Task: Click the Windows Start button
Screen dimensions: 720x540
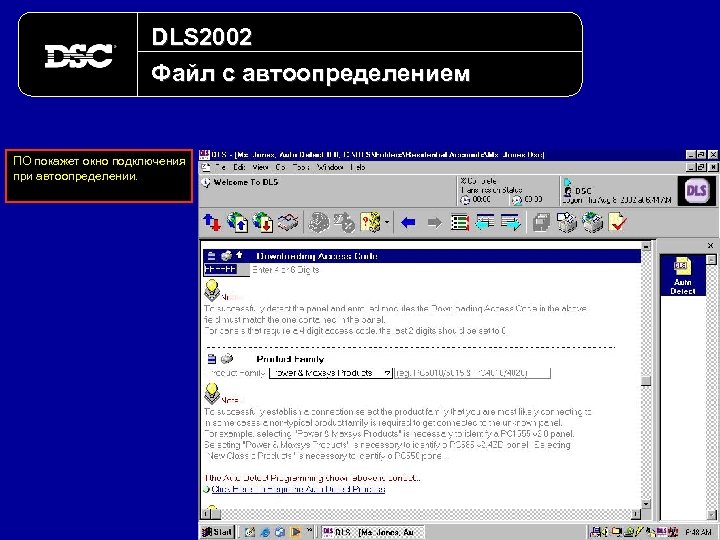Action: (218, 532)
